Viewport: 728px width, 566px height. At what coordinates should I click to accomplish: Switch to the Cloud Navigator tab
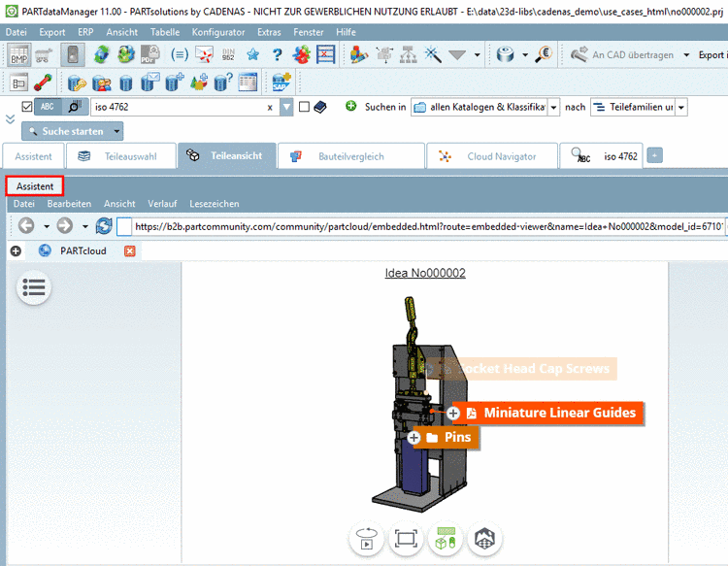click(492, 156)
